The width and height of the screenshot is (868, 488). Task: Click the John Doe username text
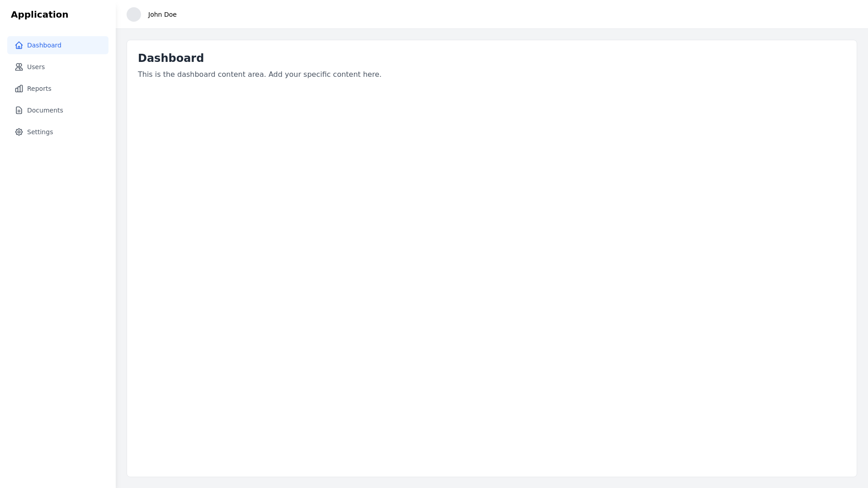[x=162, y=14]
